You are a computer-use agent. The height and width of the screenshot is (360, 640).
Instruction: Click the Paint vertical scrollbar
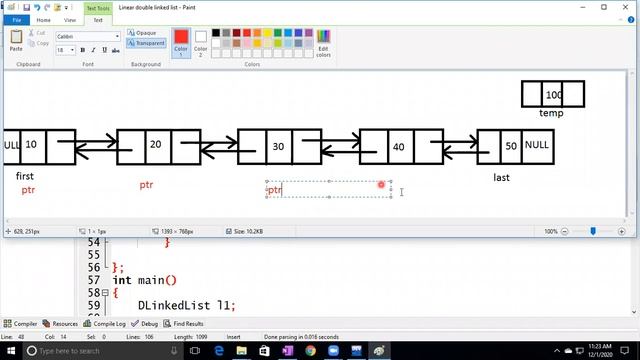tap(631, 145)
